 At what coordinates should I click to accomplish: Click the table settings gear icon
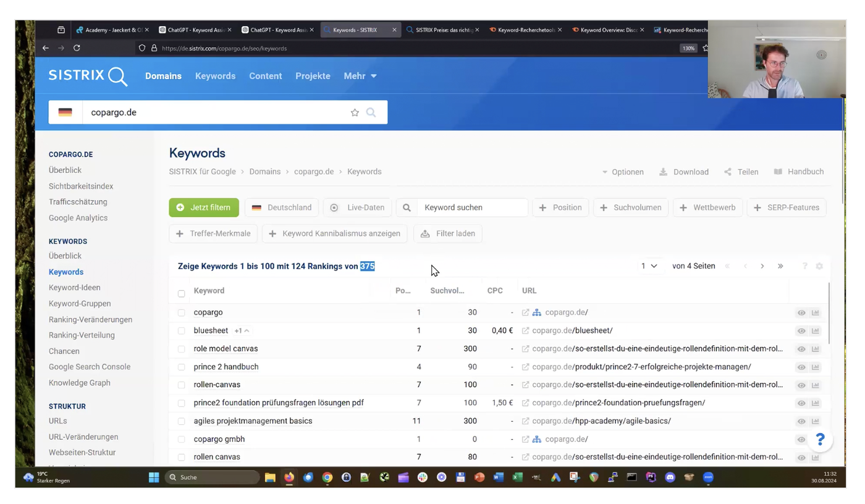point(819,266)
